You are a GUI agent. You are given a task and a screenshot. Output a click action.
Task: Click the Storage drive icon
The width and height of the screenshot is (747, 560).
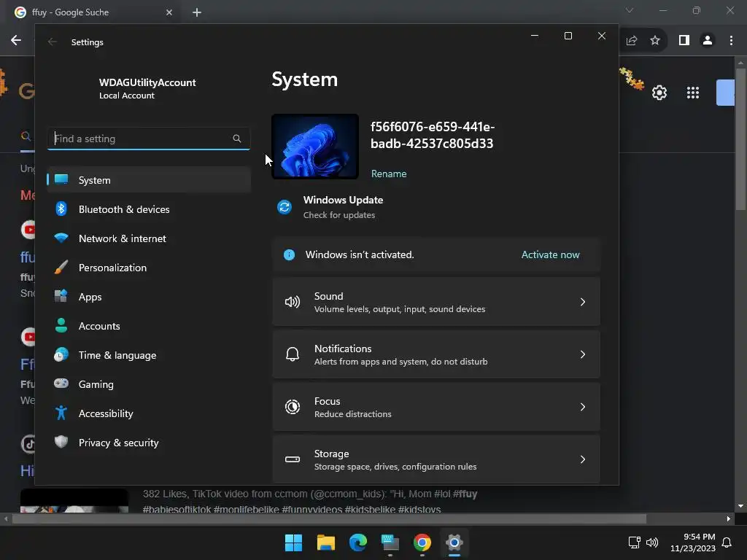pyautogui.click(x=293, y=459)
